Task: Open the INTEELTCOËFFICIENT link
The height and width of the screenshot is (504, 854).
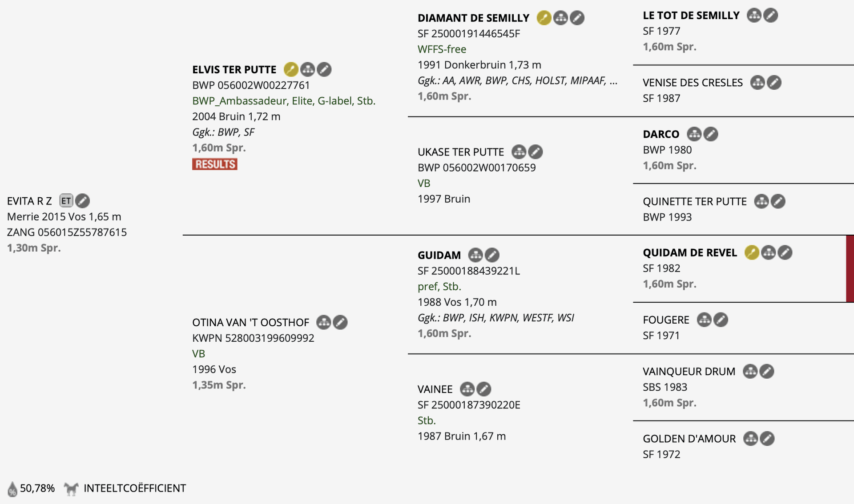Action: click(135, 488)
